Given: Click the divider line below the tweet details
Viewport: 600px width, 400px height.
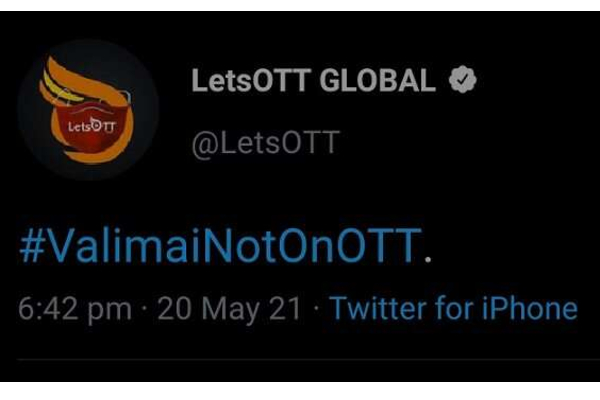Looking at the screenshot, I should [x=300, y=360].
